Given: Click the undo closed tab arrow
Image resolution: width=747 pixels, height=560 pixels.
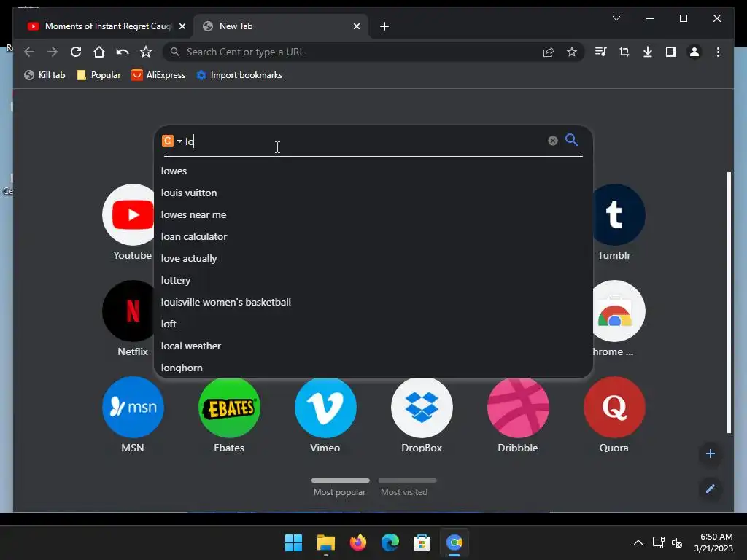Looking at the screenshot, I should tap(123, 52).
